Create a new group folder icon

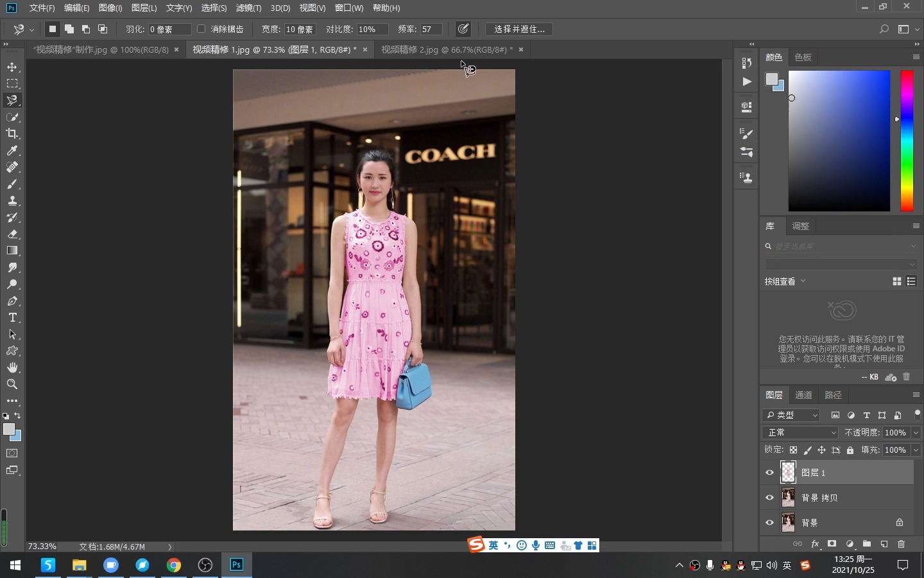coord(867,544)
